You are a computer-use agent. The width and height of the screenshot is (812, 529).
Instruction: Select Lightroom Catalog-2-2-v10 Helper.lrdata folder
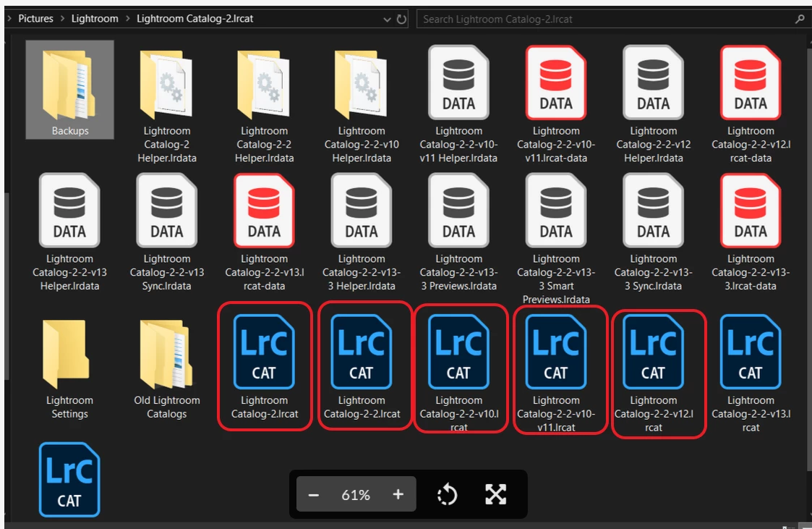click(x=362, y=106)
